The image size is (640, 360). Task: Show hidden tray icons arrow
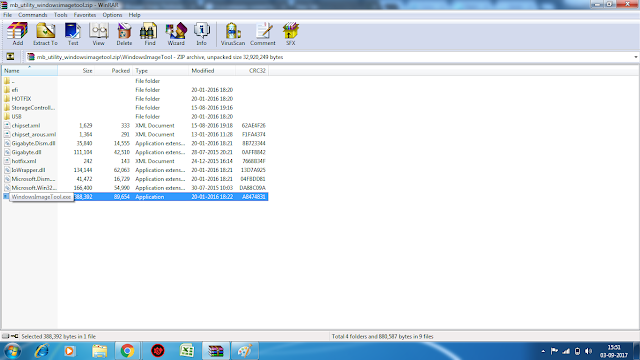pos(543,351)
